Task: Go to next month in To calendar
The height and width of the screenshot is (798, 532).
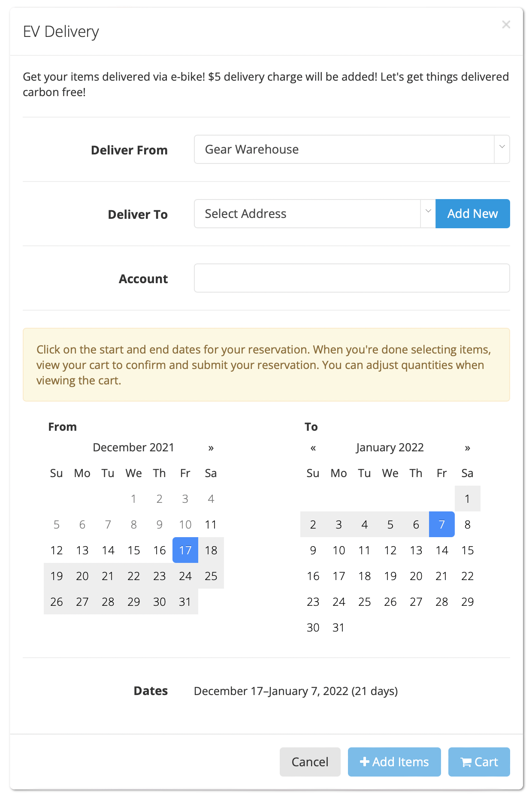Action: tap(468, 447)
